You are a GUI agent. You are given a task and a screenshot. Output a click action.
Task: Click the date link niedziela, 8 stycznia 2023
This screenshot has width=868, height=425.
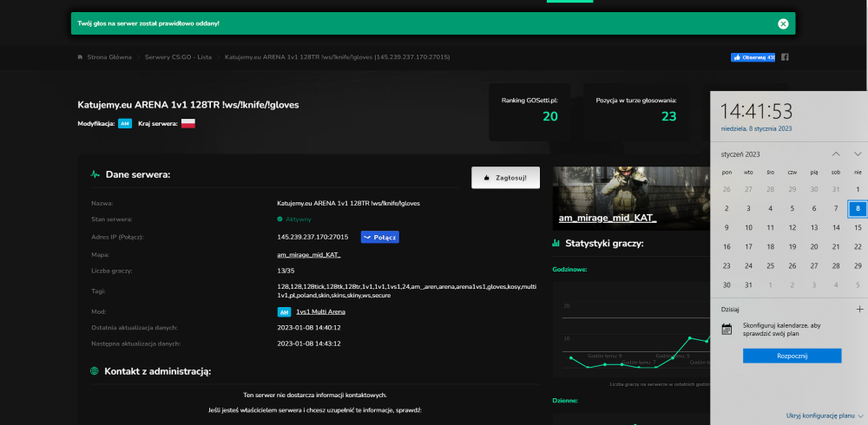756,128
